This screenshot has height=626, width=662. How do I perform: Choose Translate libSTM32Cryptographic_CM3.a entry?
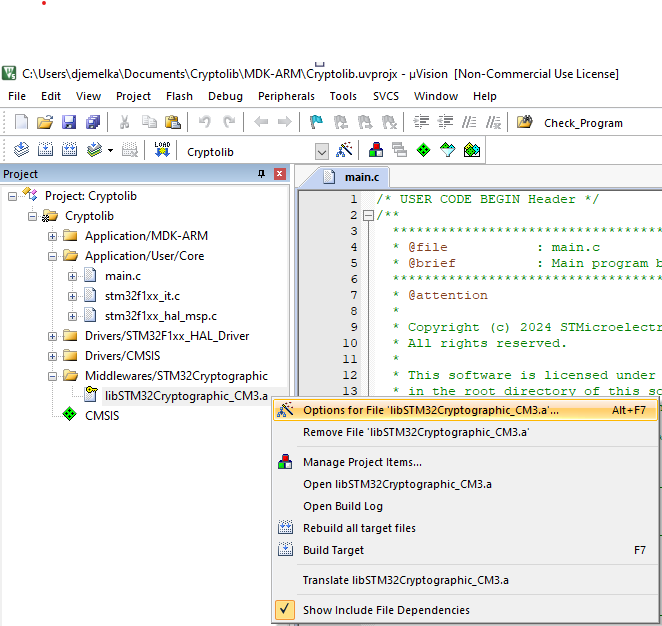pyautogui.click(x=465, y=580)
